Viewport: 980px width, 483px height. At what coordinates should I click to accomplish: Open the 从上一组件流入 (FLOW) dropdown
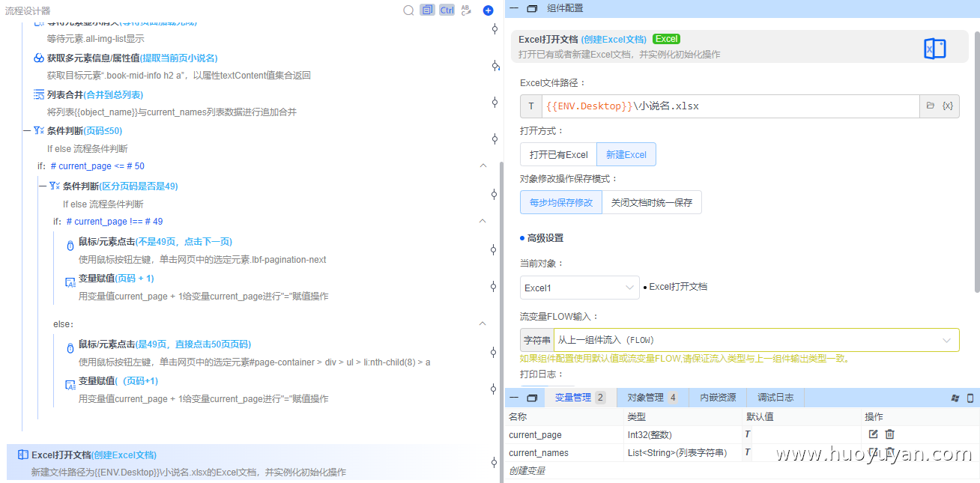[756, 340]
